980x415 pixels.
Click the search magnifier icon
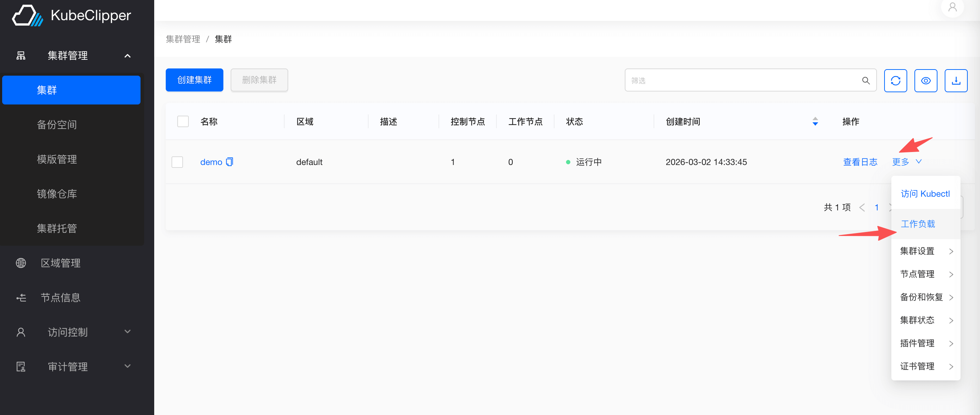click(x=865, y=81)
